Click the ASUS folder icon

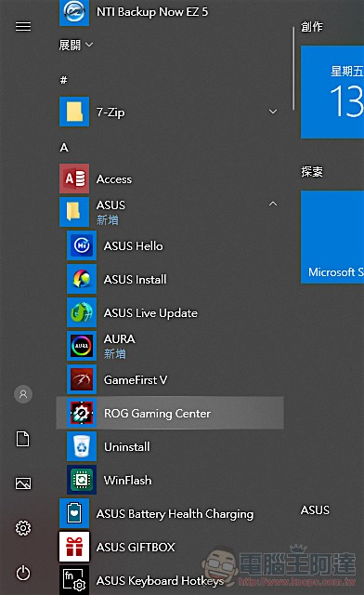click(x=74, y=212)
